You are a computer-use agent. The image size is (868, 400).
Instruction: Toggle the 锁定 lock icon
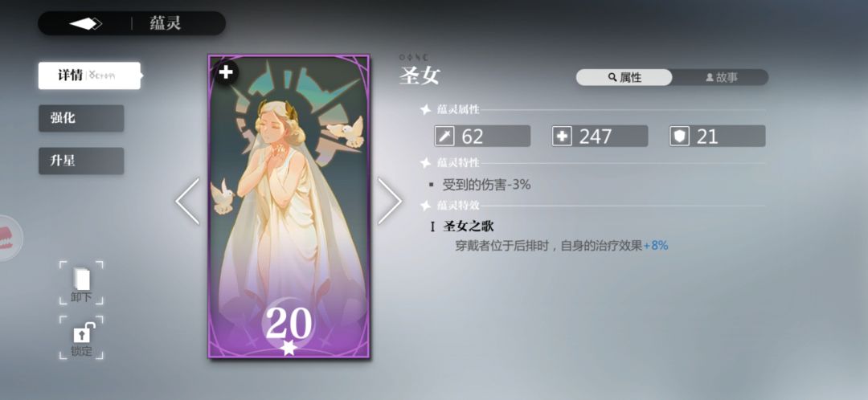(81, 337)
